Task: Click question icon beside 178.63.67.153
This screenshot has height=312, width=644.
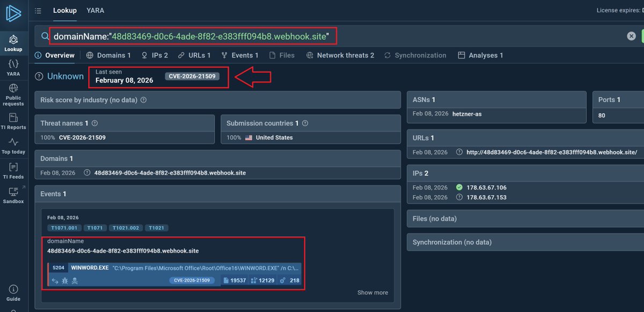Action: point(459,197)
